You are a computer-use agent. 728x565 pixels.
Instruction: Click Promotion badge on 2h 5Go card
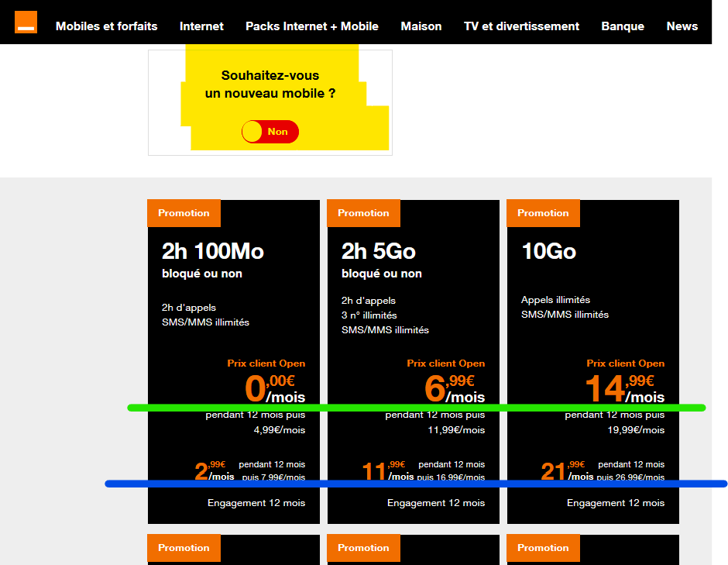pos(363,213)
